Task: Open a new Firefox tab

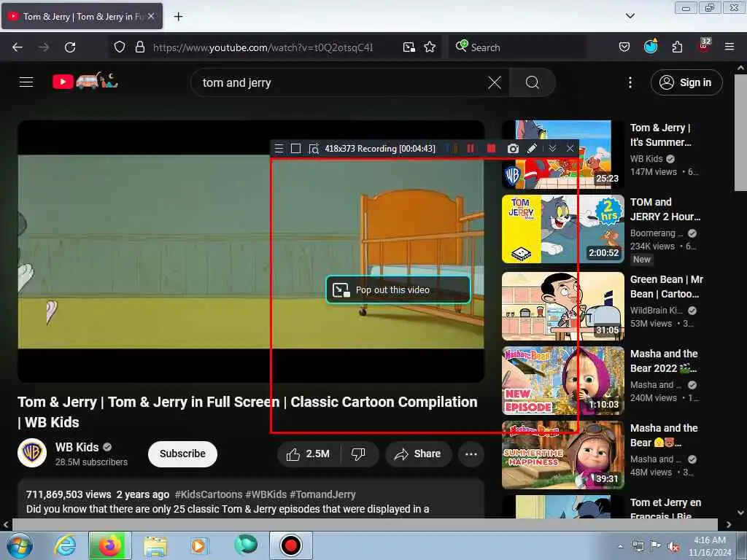Action: tap(178, 17)
